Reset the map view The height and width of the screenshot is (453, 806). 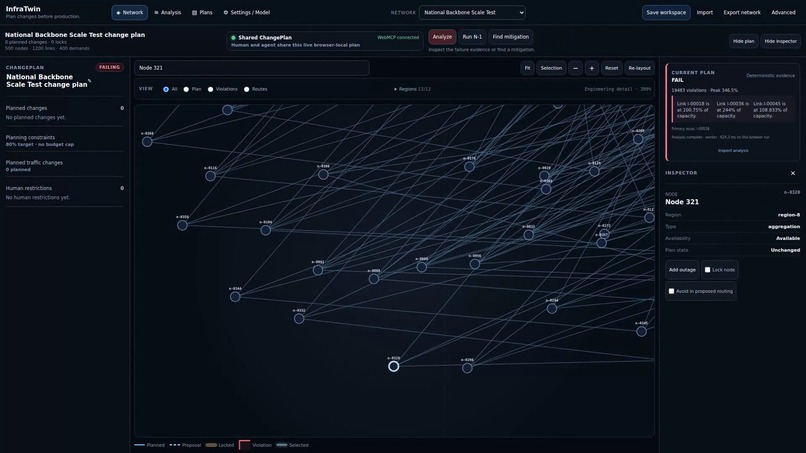pos(611,68)
